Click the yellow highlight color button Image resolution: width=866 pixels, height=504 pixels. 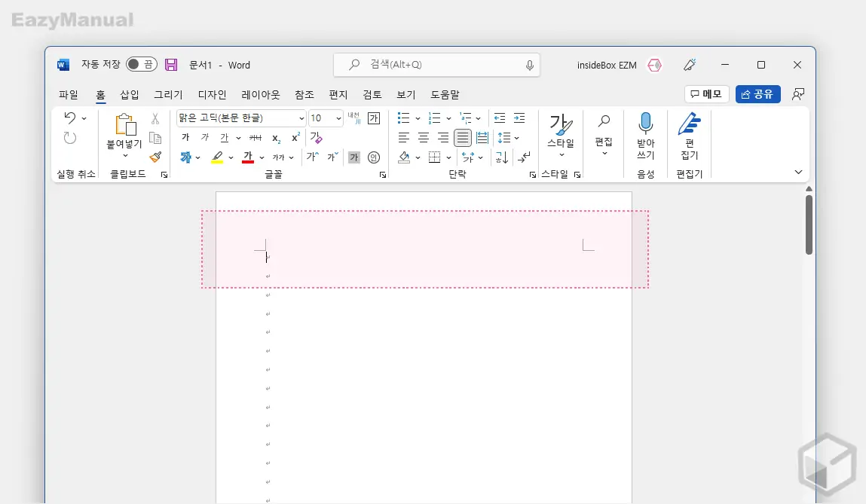pyautogui.click(x=218, y=157)
